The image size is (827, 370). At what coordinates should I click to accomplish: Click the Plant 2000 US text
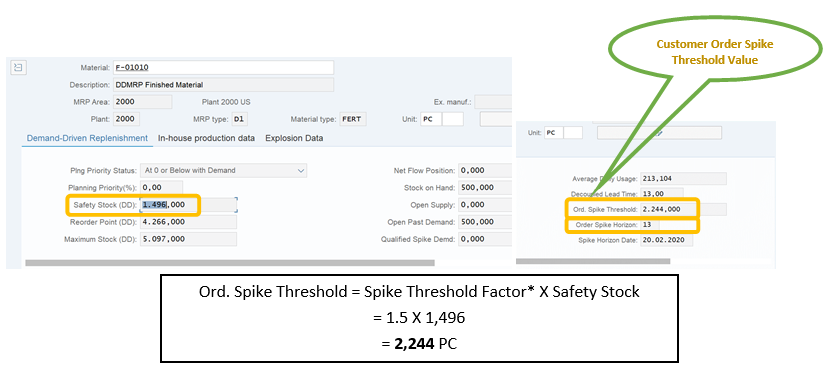pyautogui.click(x=226, y=102)
